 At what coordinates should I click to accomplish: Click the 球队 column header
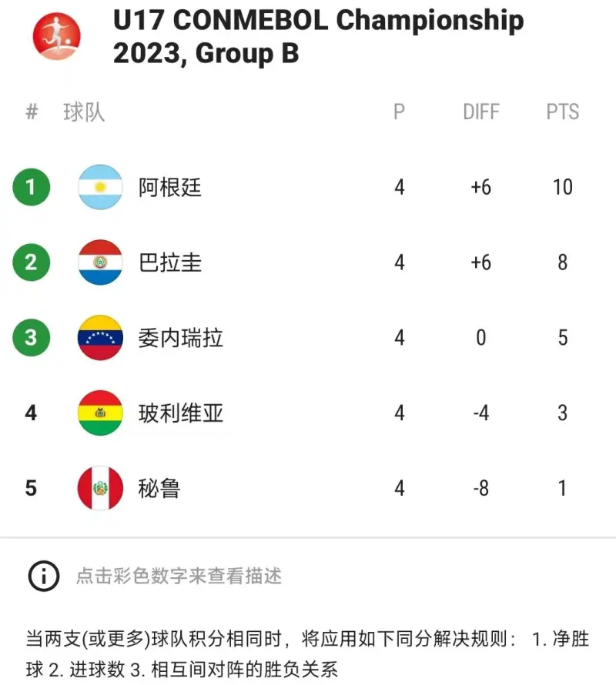(x=84, y=112)
